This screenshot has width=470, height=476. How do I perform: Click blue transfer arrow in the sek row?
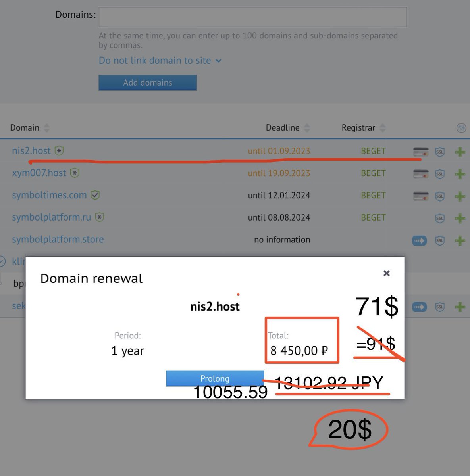click(x=420, y=307)
